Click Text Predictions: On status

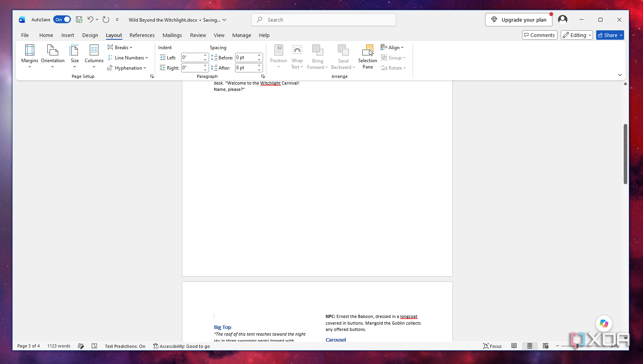[125, 346]
